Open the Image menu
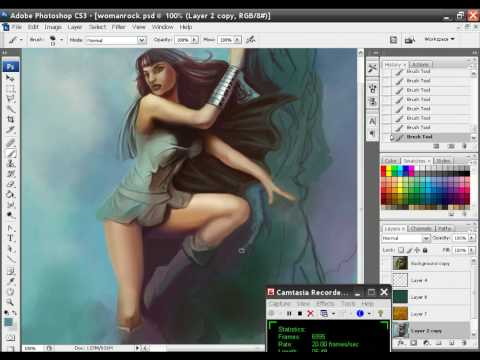The width and height of the screenshot is (480, 360). (x=53, y=27)
